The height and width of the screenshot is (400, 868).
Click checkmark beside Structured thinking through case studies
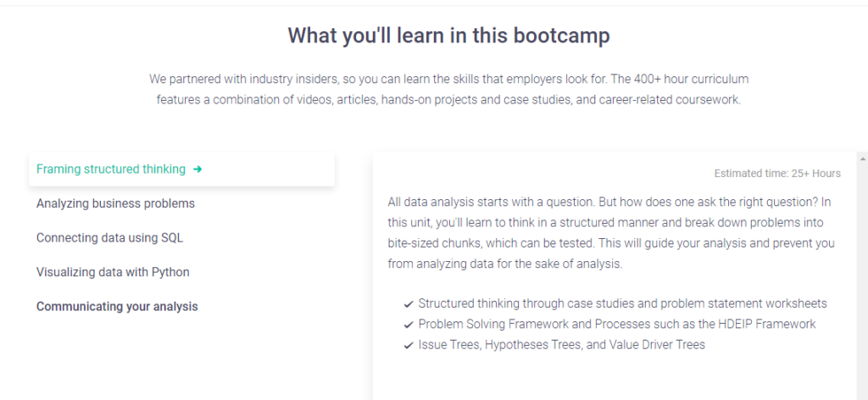point(409,303)
